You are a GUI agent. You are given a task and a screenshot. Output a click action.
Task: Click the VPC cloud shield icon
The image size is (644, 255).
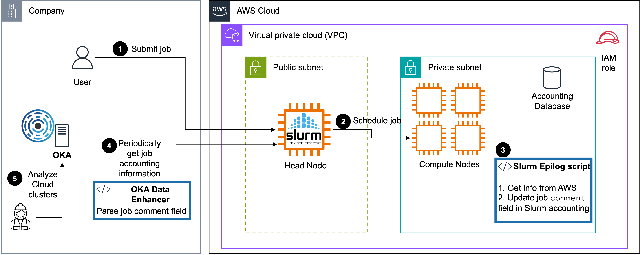point(232,35)
